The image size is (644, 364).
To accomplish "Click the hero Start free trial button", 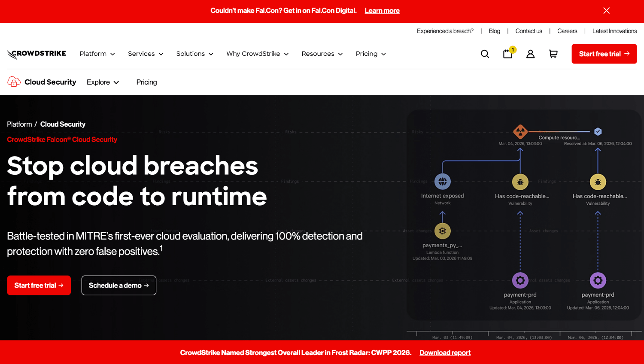I will coord(39,285).
